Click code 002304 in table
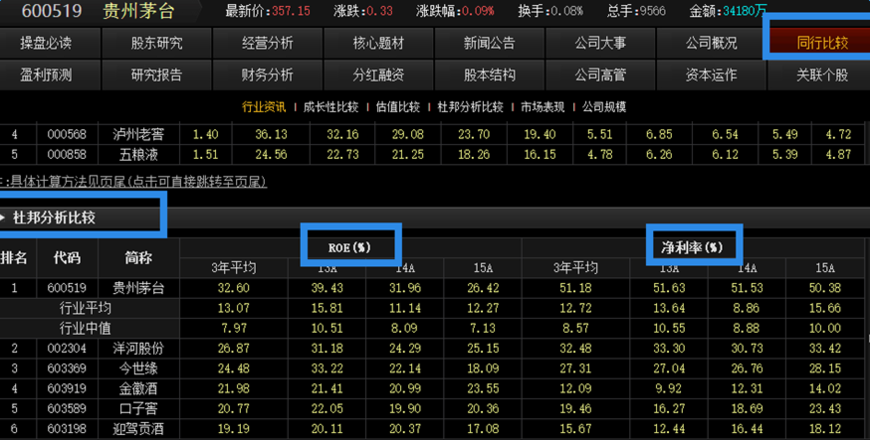This screenshot has height=440, width=870. point(67,348)
